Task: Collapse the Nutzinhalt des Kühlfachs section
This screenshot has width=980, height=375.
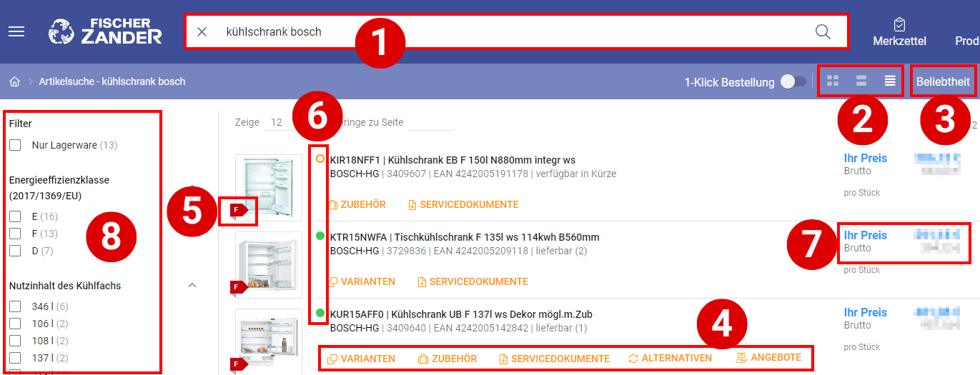Action: point(192,286)
